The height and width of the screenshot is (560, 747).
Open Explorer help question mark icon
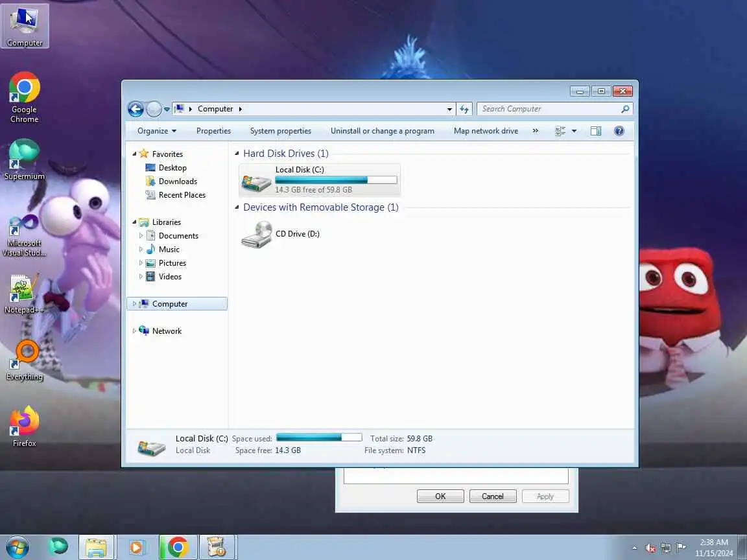619,131
